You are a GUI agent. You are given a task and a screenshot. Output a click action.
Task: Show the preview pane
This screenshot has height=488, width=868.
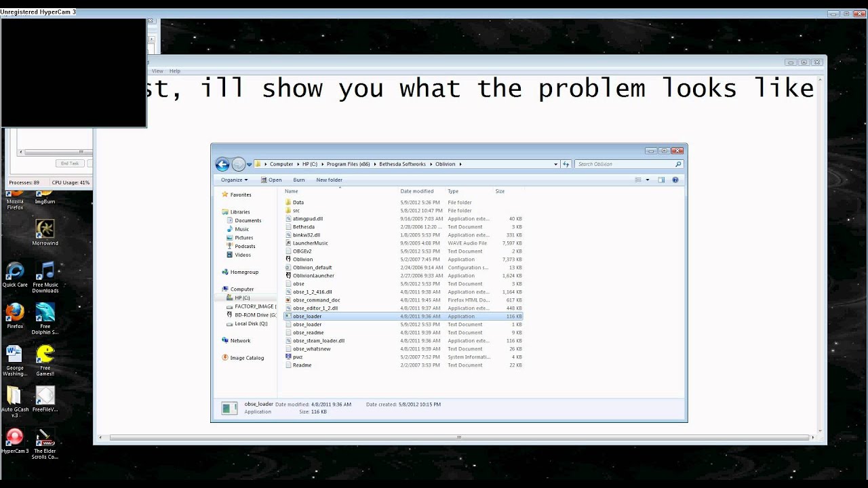click(x=661, y=180)
